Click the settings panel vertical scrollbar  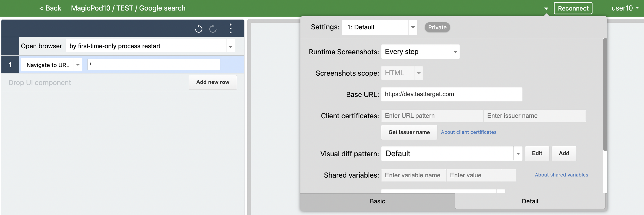tap(605, 94)
